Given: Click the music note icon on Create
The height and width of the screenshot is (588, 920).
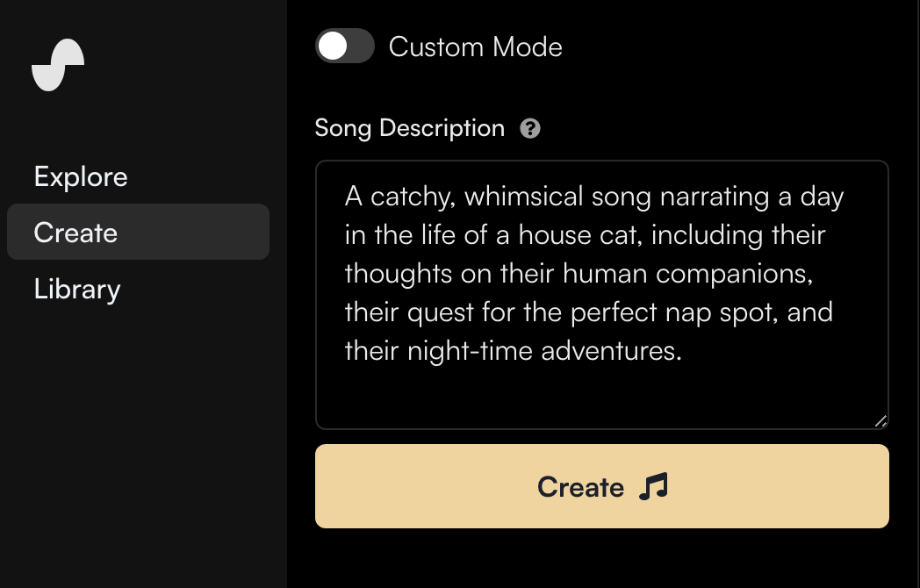Looking at the screenshot, I should [653, 486].
